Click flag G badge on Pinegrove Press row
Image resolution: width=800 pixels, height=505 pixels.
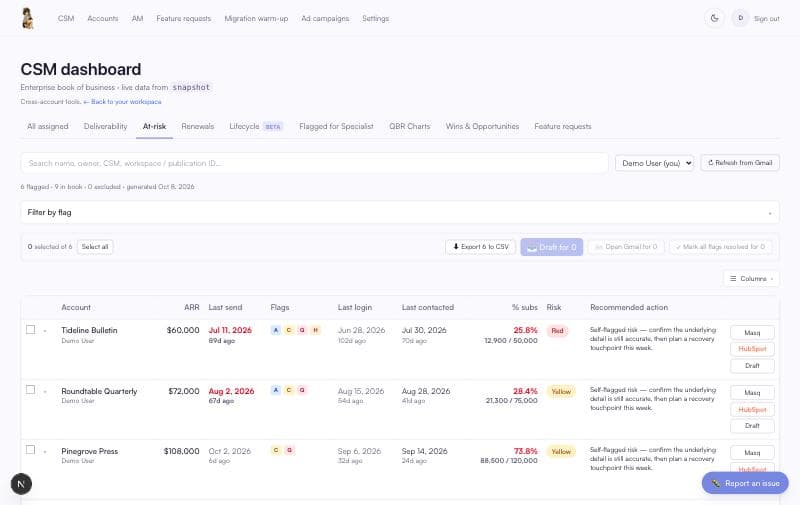(x=289, y=450)
